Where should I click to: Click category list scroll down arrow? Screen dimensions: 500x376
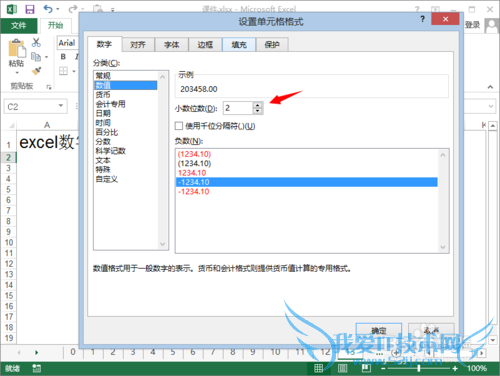(163, 244)
